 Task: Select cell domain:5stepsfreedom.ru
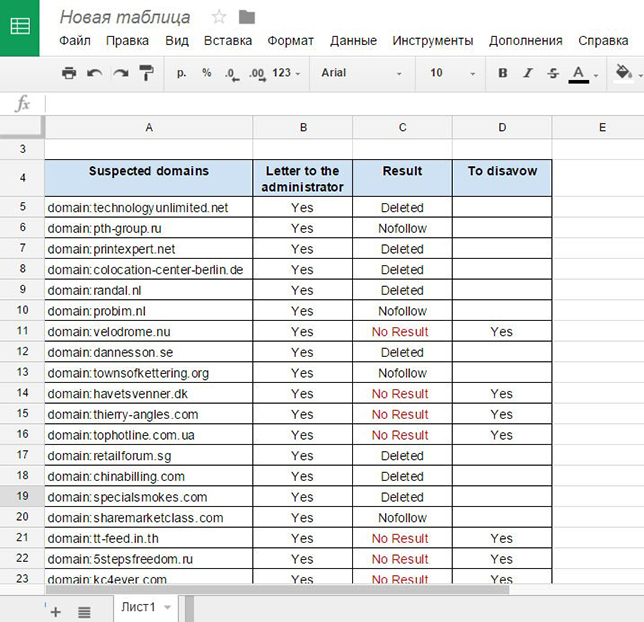[149, 559]
